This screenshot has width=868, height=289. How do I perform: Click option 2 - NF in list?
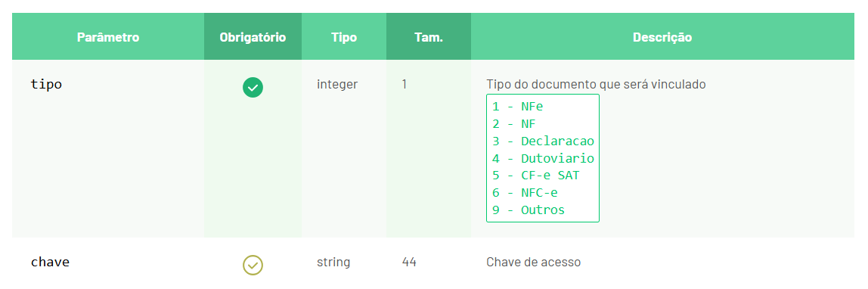point(514,123)
